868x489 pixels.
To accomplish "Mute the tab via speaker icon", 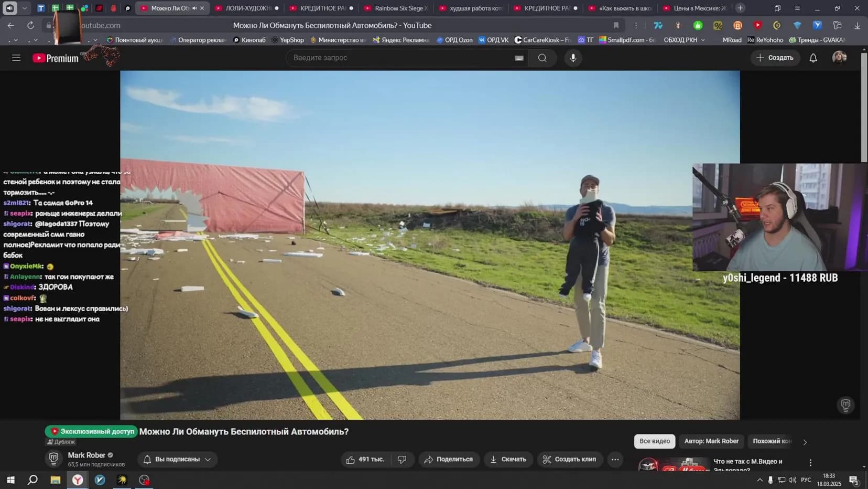I will [x=194, y=8].
